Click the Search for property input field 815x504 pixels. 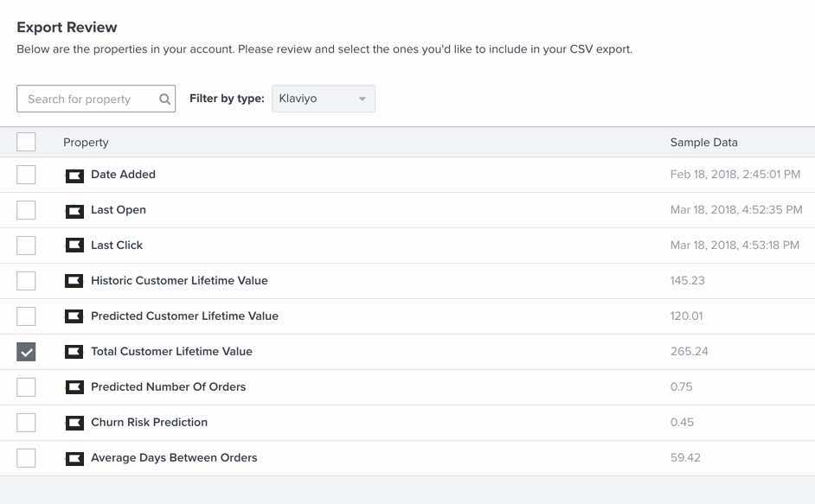coord(82,99)
